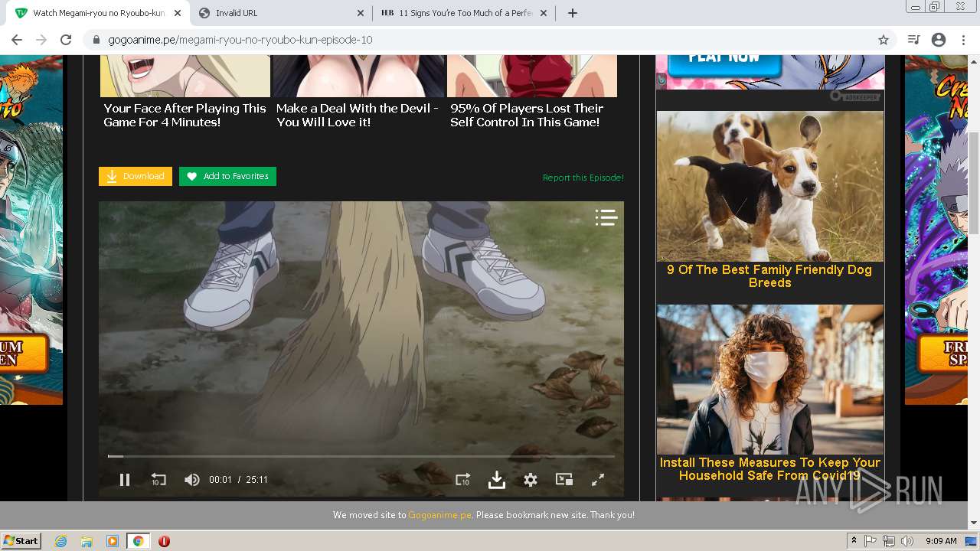Open Chrome three-dot menu

963,40
